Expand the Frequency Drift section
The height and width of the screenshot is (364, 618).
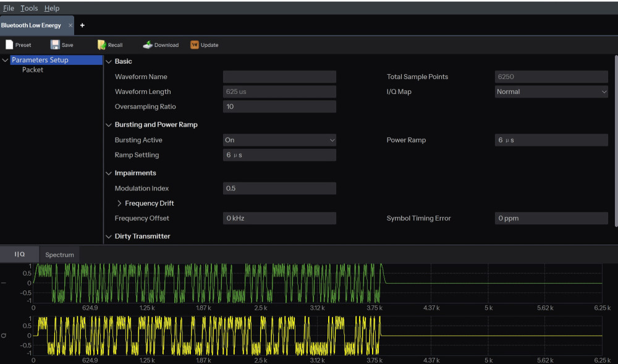pyautogui.click(x=119, y=203)
